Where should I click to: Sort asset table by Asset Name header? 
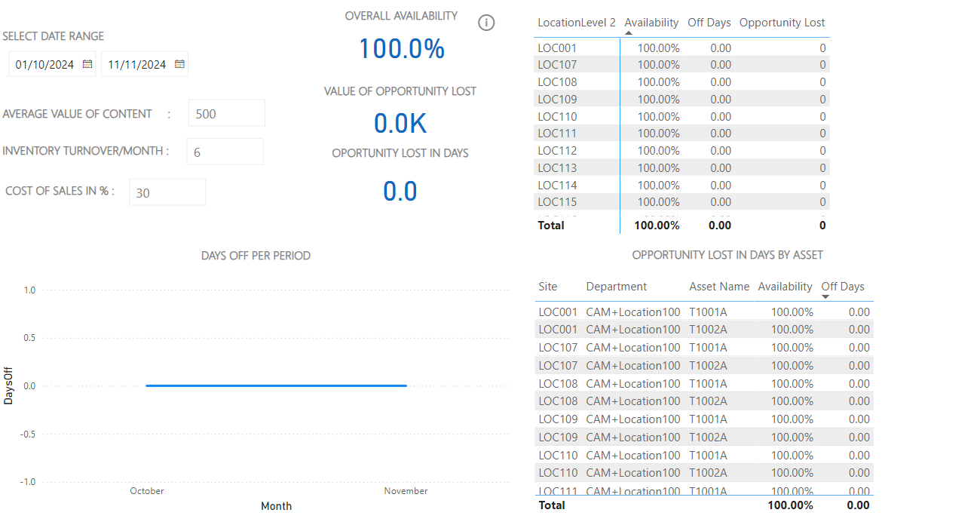719,287
